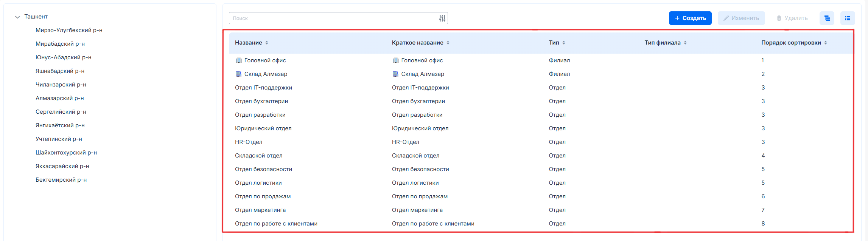Select Отдел бухгалтерии in Название column
The image size is (868, 241).
pos(261,101)
